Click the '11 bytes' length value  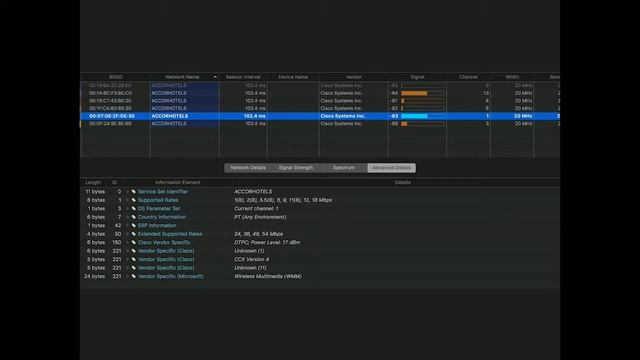tap(95, 191)
